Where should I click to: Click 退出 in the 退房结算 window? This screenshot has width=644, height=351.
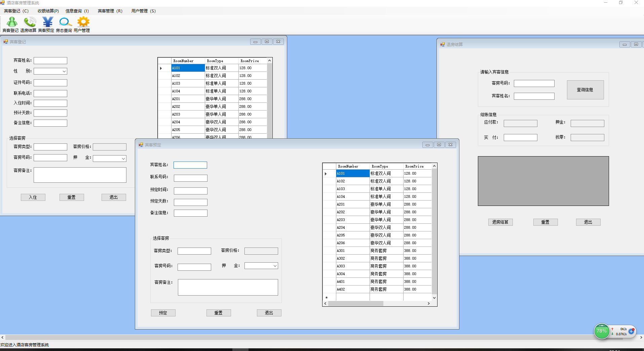tap(588, 222)
